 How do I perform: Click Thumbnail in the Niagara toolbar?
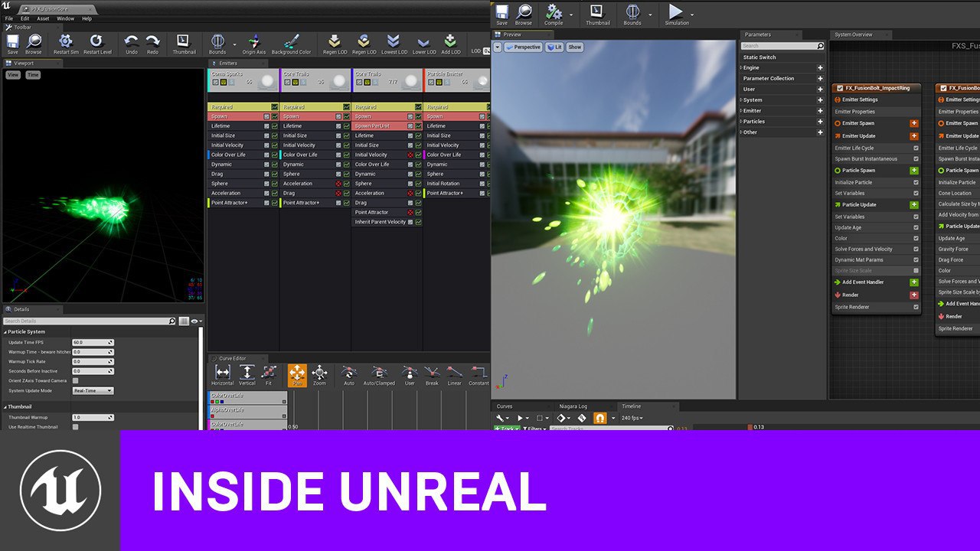[x=598, y=14]
